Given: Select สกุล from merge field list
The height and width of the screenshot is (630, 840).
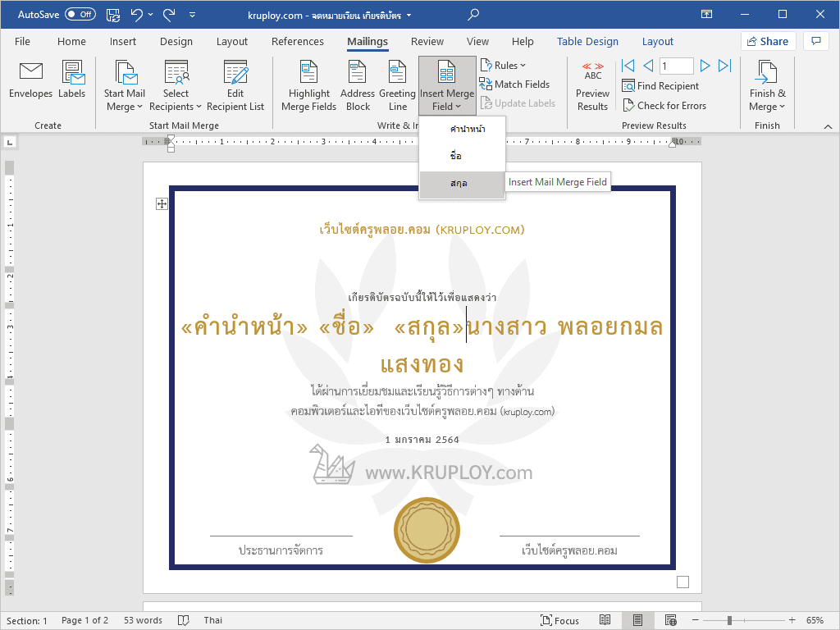Looking at the screenshot, I should tap(459, 184).
